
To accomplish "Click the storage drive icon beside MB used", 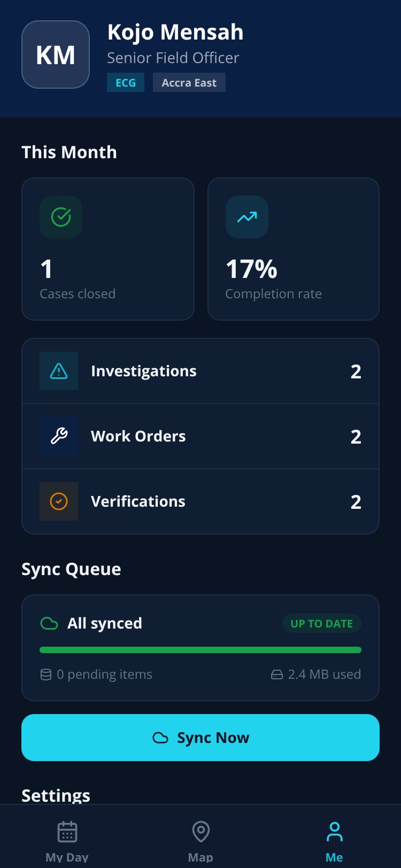I will coord(277,675).
